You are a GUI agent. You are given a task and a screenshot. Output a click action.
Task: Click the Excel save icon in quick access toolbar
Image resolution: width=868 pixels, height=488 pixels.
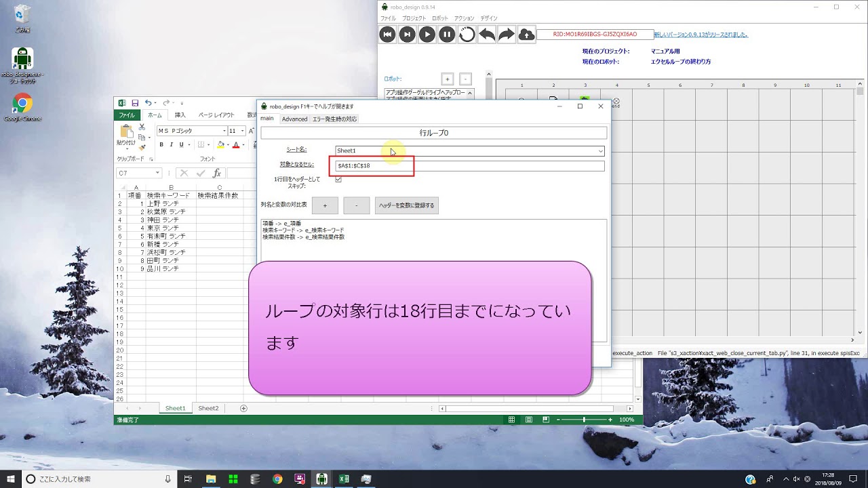pyautogui.click(x=135, y=102)
